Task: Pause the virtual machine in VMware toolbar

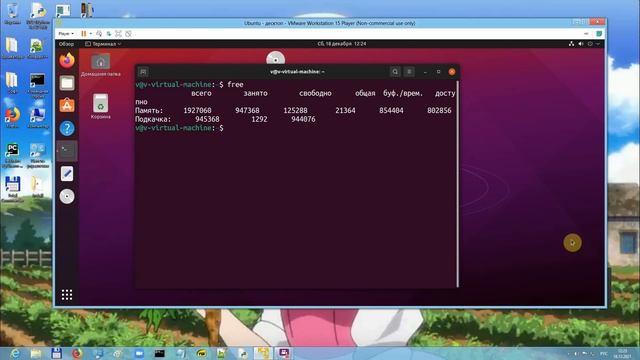Action: click(84, 33)
